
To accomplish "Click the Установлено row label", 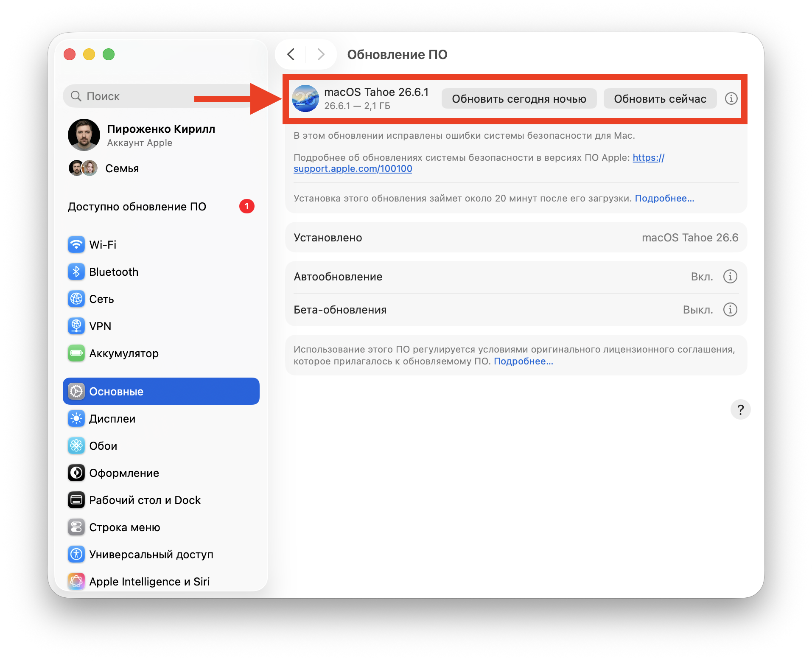I will tap(328, 238).
